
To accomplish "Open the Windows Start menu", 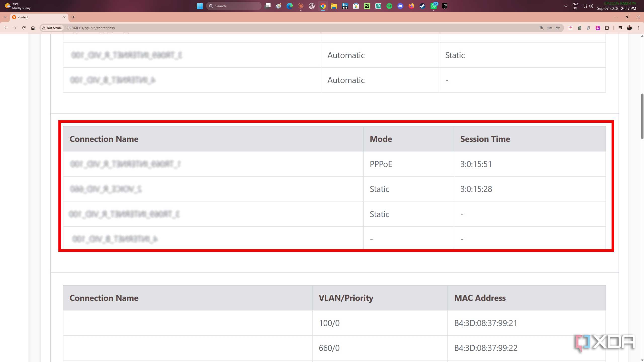I will point(200,6).
